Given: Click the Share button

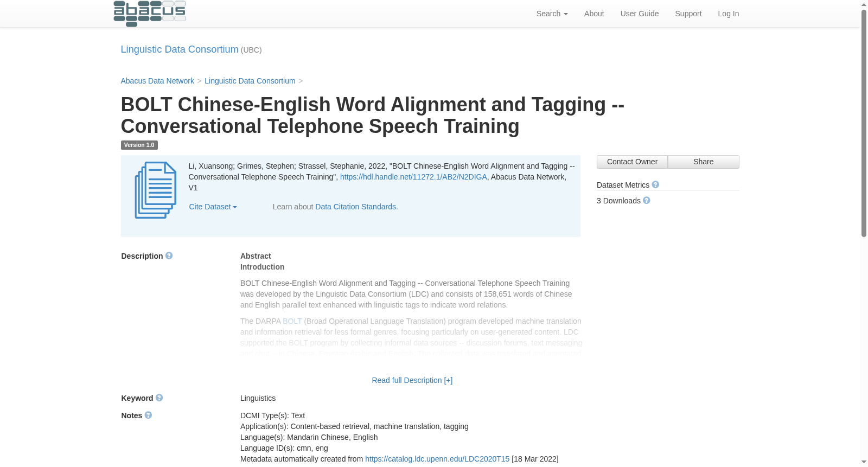Looking at the screenshot, I should click(703, 162).
